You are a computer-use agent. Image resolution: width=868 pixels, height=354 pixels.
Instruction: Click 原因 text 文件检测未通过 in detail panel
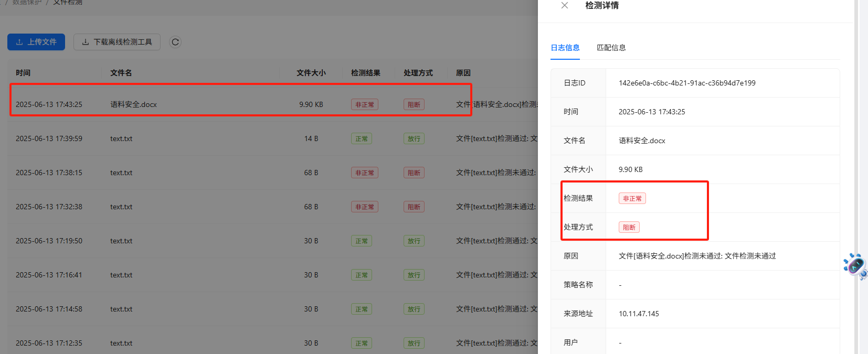tap(750, 256)
